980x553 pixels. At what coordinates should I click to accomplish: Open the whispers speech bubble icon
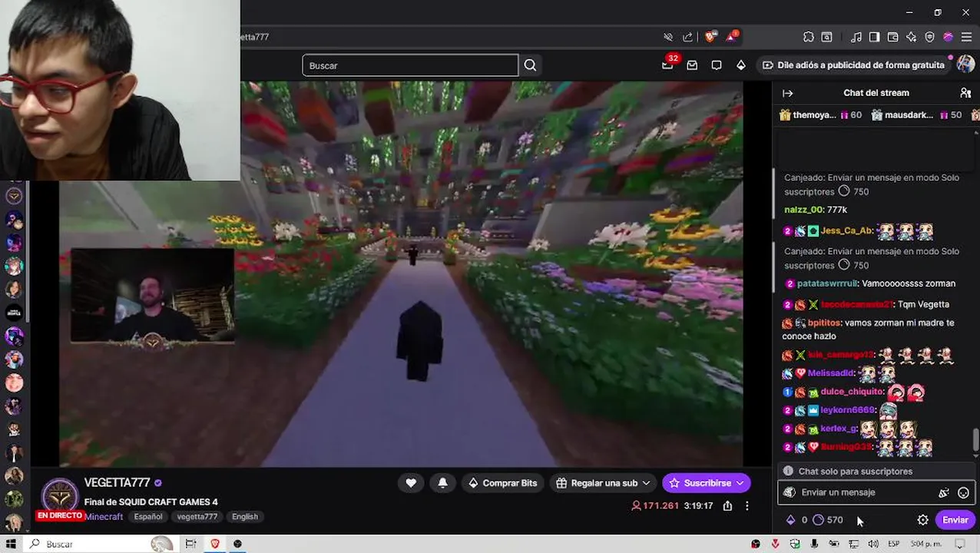(717, 65)
